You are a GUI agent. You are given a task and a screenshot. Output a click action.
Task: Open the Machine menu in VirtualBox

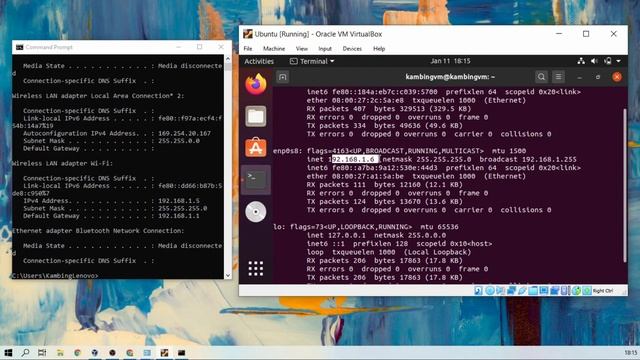click(x=274, y=49)
